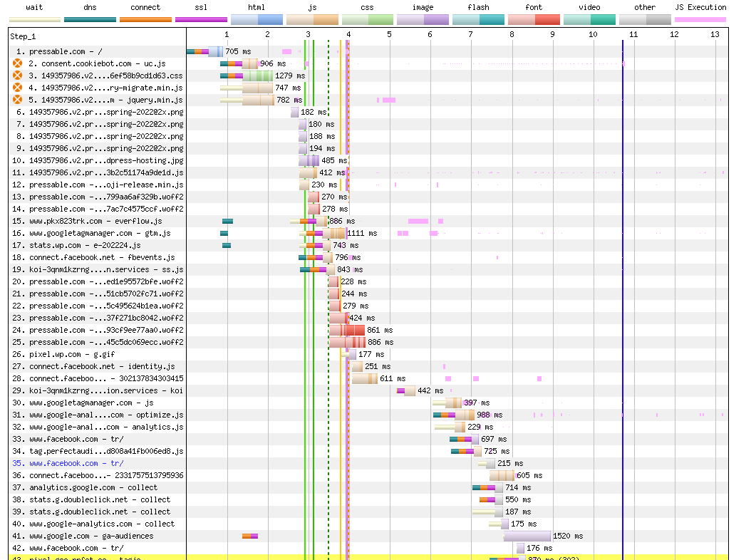
Task: Select the dns legend color bar
Action: coord(90,20)
